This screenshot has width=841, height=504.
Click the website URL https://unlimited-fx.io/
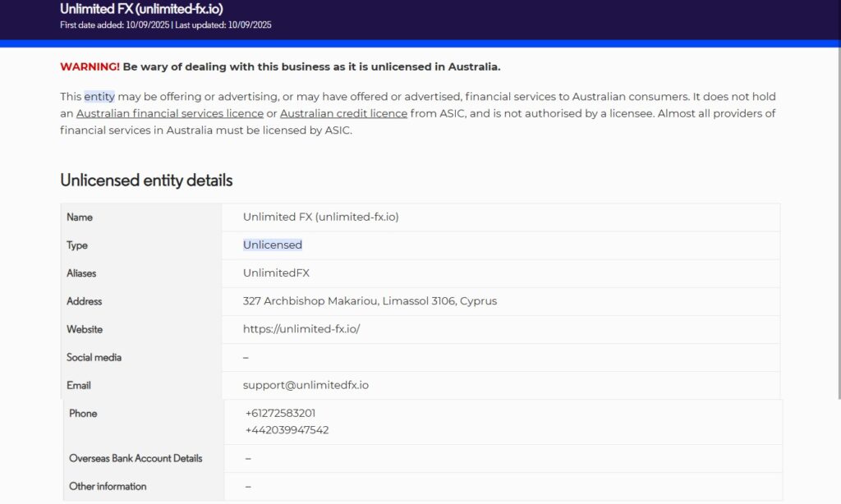point(301,329)
